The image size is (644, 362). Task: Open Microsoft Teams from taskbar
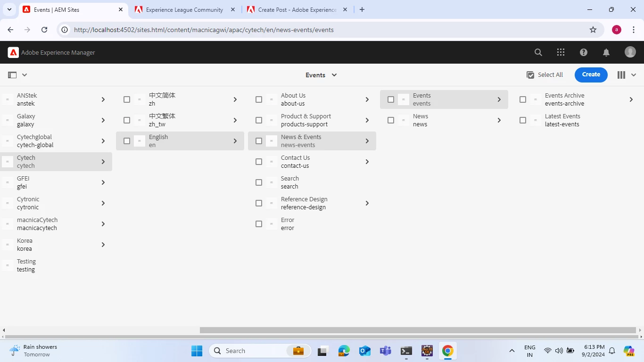[x=386, y=351]
